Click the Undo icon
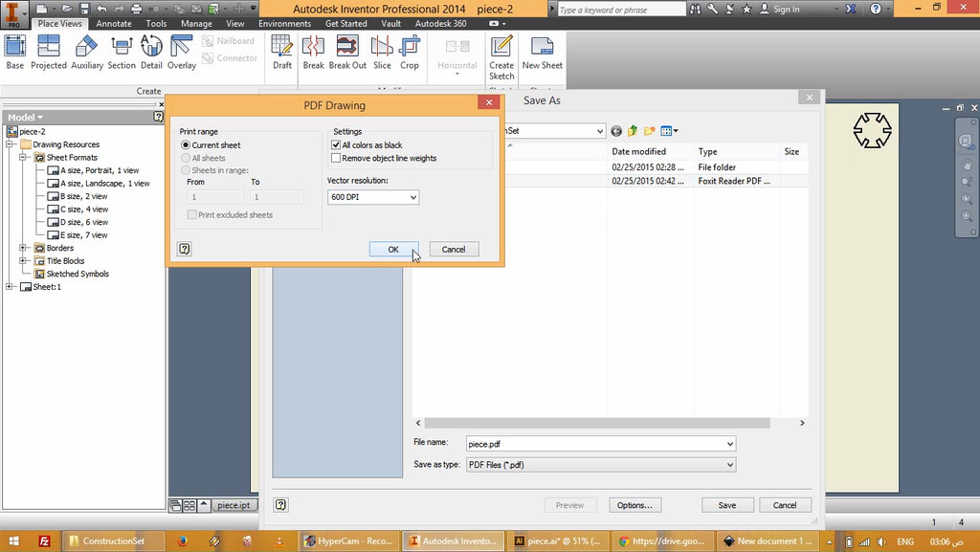The width and height of the screenshot is (980, 552). tap(101, 9)
